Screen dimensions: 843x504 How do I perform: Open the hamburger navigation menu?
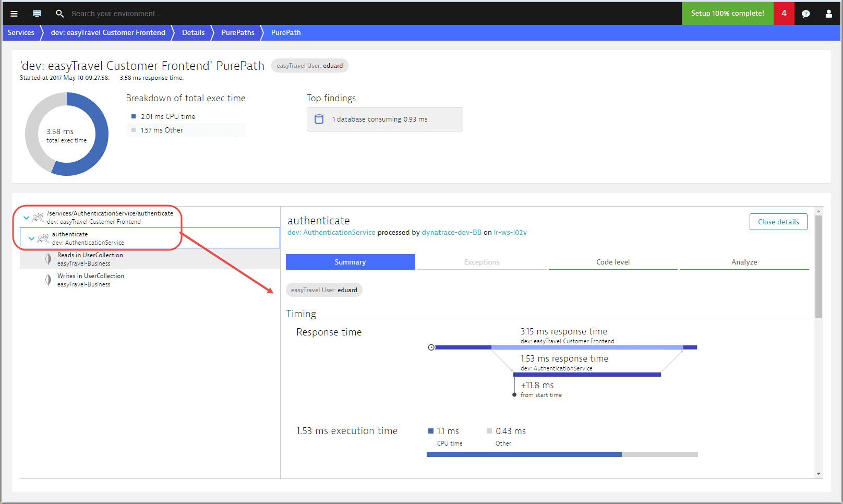point(14,14)
